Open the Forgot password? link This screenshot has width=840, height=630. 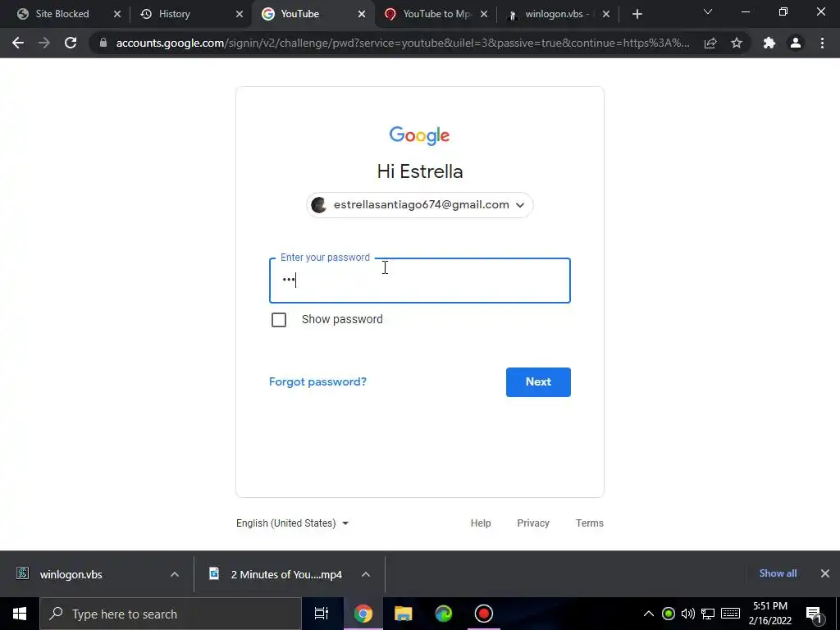pos(317,382)
